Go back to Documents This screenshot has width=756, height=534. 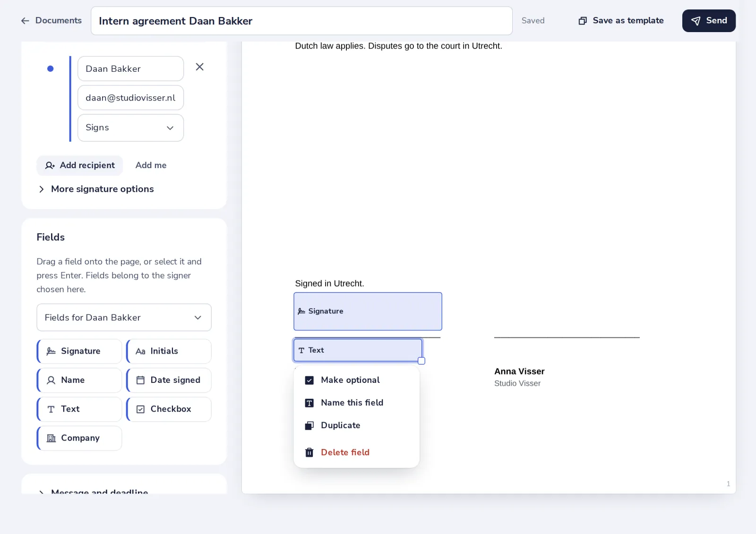tap(51, 20)
